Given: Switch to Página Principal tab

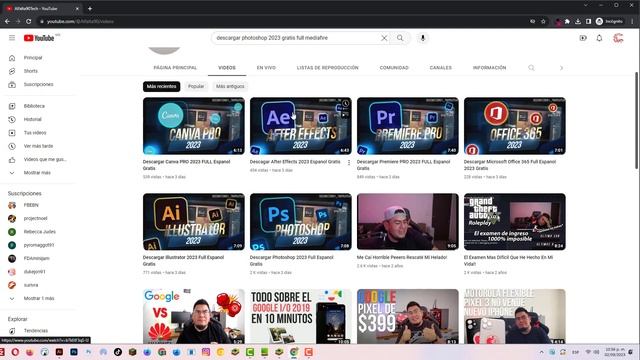Looking at the screenshot, I should click(x=175, y=68).
